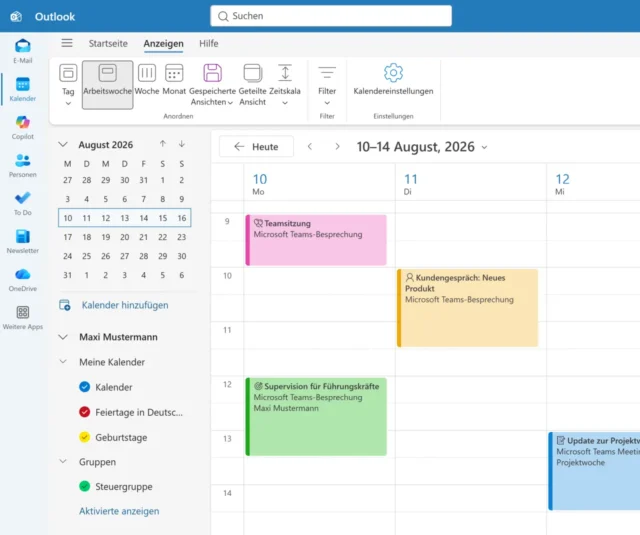
Task: Open Newsletter in the sidebar
Action: 22,241
